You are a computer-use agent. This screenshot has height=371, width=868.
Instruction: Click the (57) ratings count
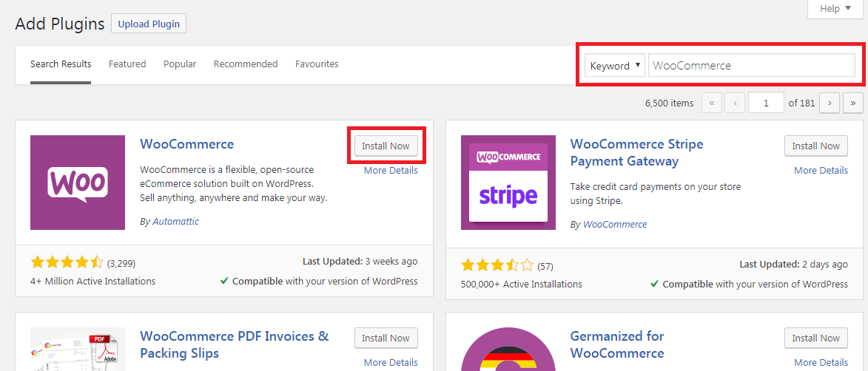[x=545, y=267]
